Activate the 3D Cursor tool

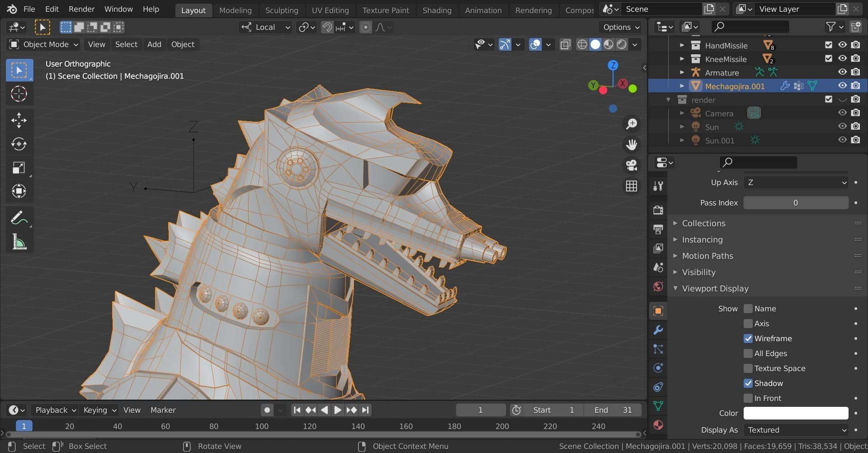point(19,94)
